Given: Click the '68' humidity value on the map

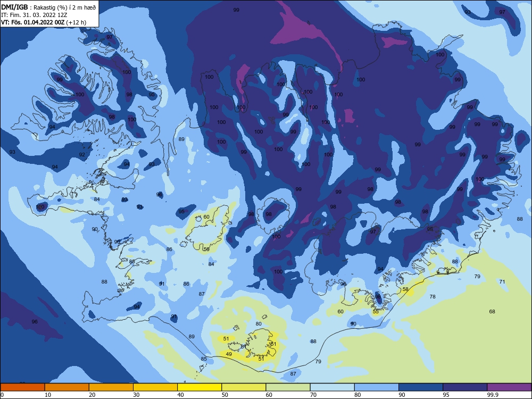Looking at the screenshot, I should click(492, 311).
